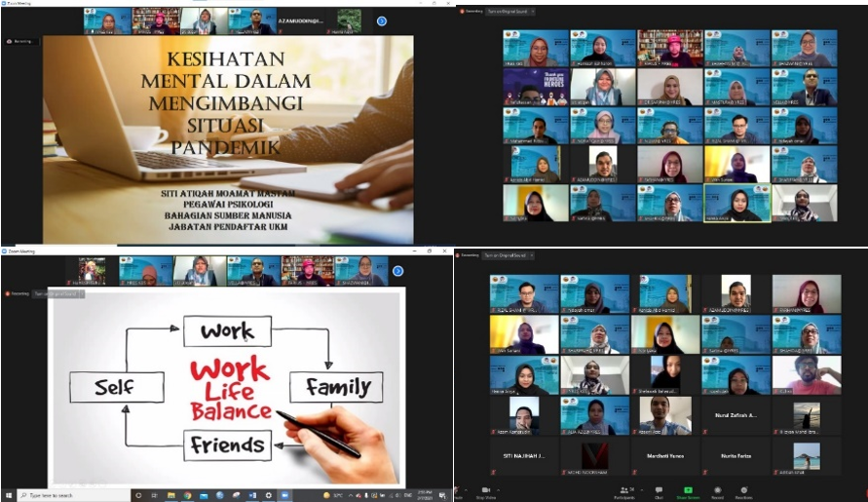Click blue next-arrow in top-left thumbnail strip
The image size is (868, 502).
click(381, 20)
